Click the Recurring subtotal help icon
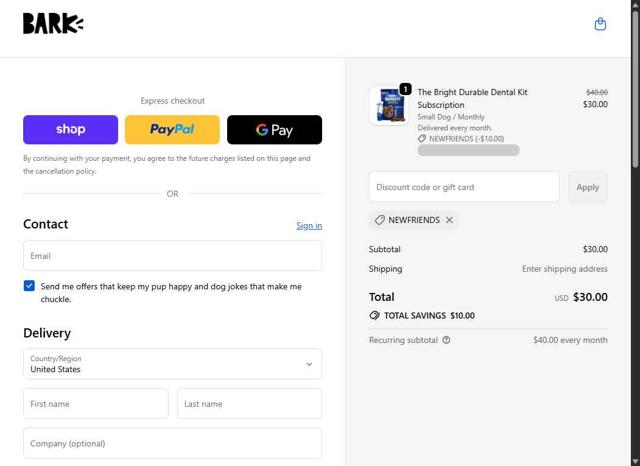This screenshot has width=640, height=466. (x=446, y=340)
